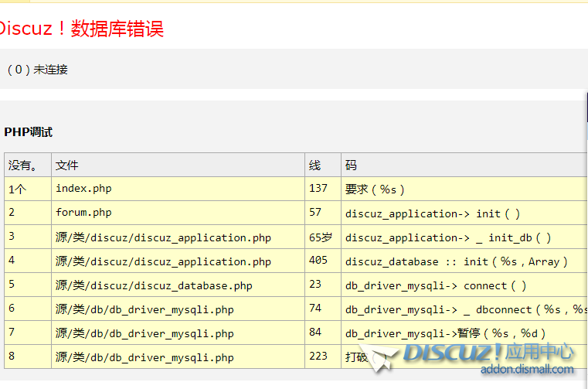Click the Discuz！数据库错误 title
588x389 pixels.
(x=80, y=29)
